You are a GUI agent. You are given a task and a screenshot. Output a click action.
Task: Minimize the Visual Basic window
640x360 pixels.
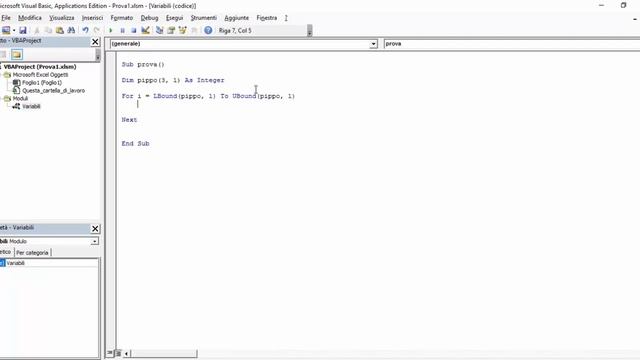pos(601,5)
